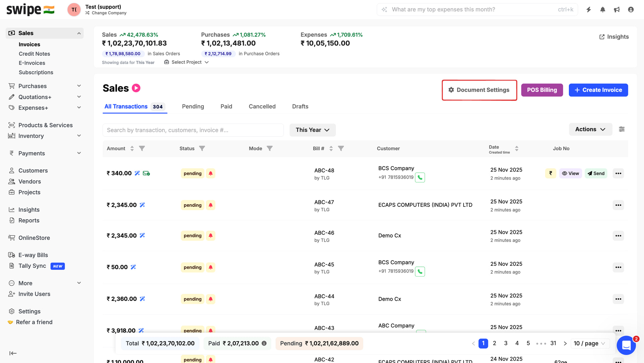Click the phone icon for ABC-48 customer
This screenshot has width=644, height=363.
[x=420, y=177]
